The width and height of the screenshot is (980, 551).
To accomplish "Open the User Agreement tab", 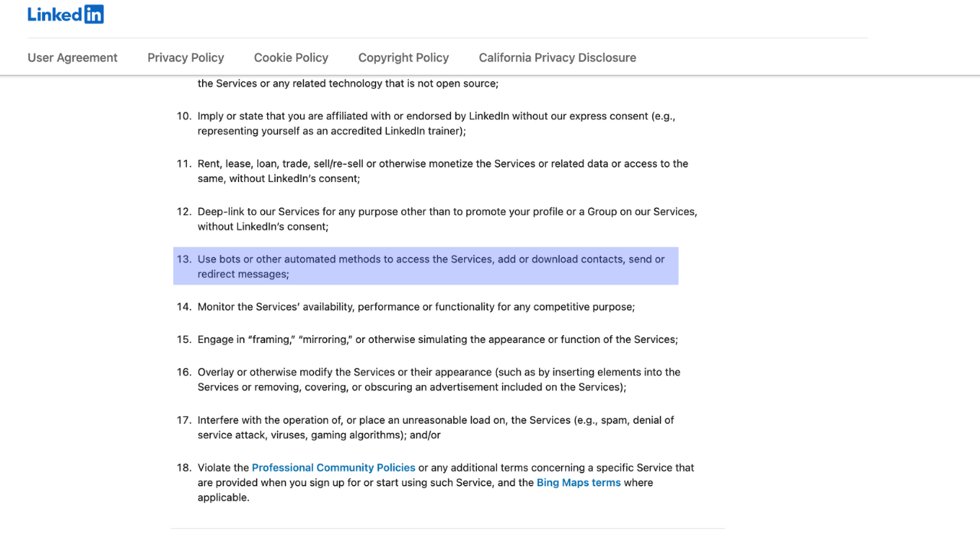I will click(73, 57).
